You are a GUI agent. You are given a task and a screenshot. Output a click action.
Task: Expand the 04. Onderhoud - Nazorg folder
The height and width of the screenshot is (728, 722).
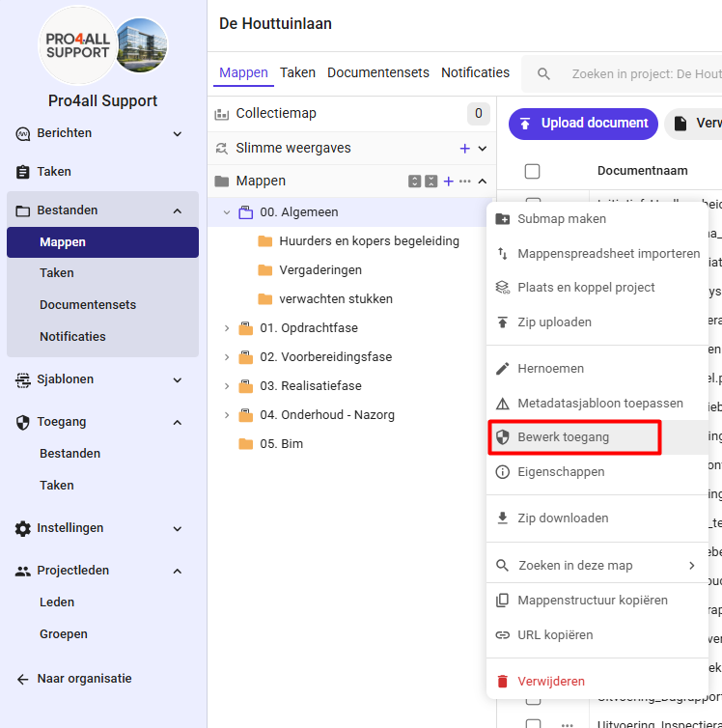[x=227, y=415]
